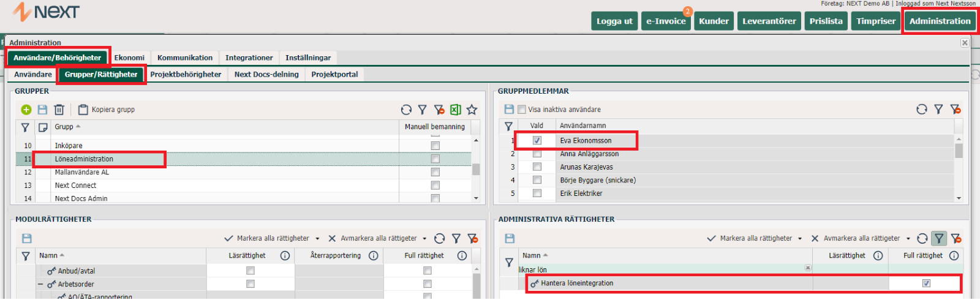The width and height of the screenshot is (980, 300).
Task: Open Avmarkera alla rättigeter dropdown in Modulrättigheter
Action: tap(424, 239)
